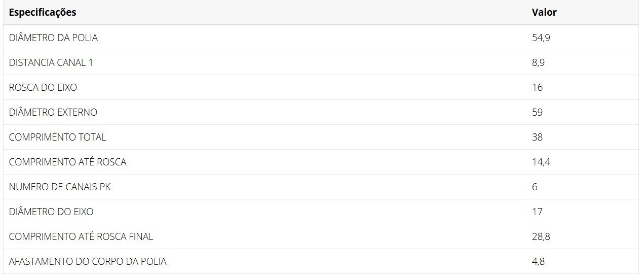Click the Valor column header
Viewport: 644px width, 276px height.
(544, 13)
